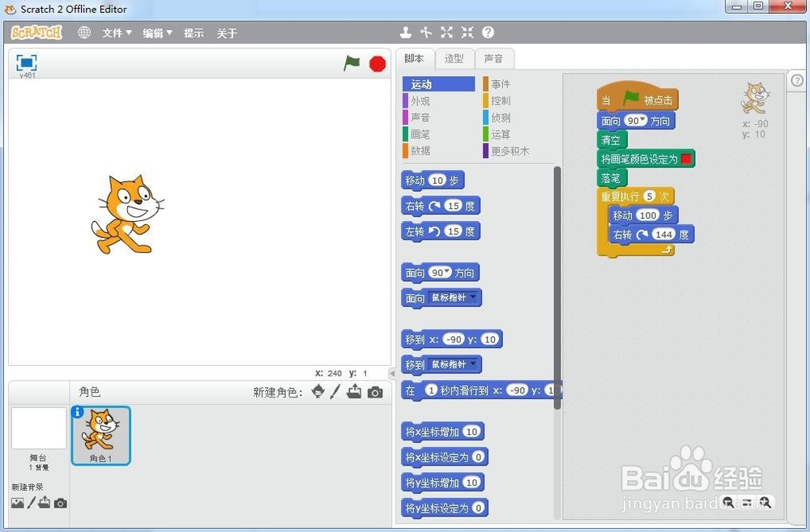Paint a new backdrop
The width and height of the screenshot is (810, 532).
[32, 503]
